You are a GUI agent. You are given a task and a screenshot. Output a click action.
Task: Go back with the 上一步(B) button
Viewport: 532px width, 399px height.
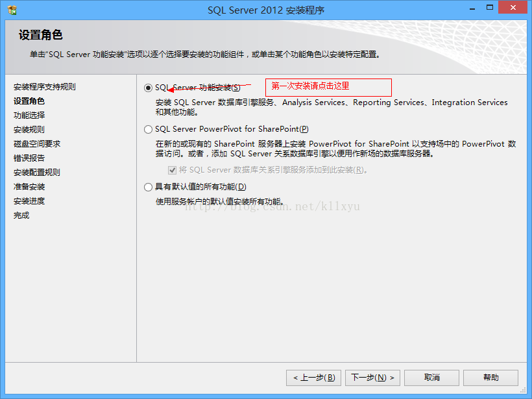point(313,378)
